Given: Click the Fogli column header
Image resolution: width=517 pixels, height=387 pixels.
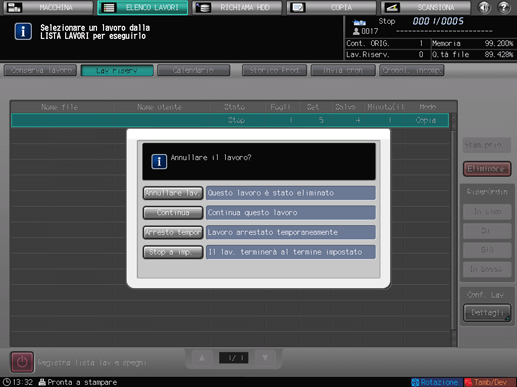Looking at the screenshot, I should pos(281,107).
